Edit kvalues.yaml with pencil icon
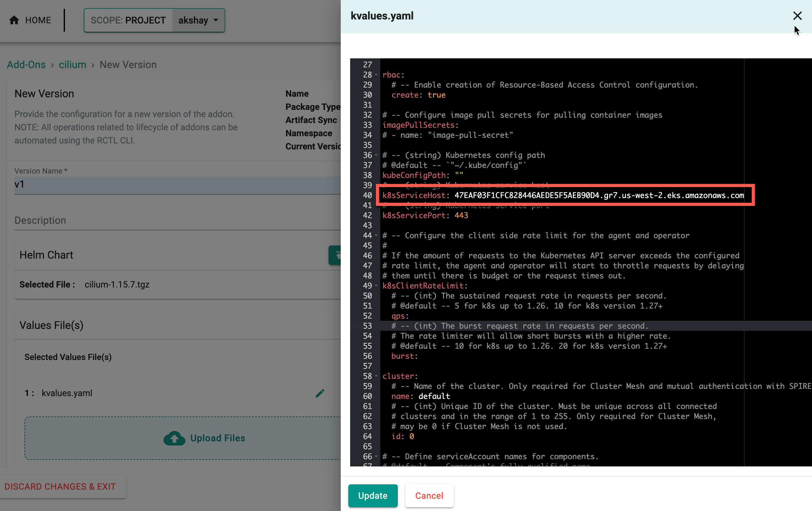 pos(320,393)
